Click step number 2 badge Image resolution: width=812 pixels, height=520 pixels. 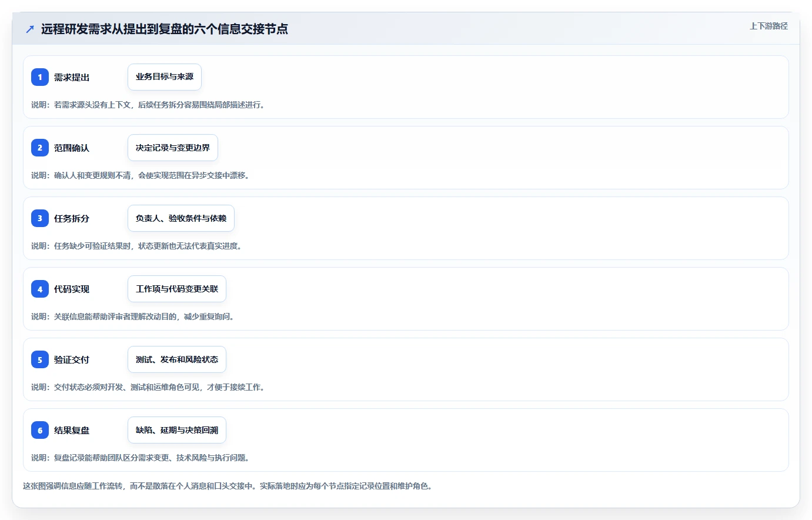(x=40, y=148)
